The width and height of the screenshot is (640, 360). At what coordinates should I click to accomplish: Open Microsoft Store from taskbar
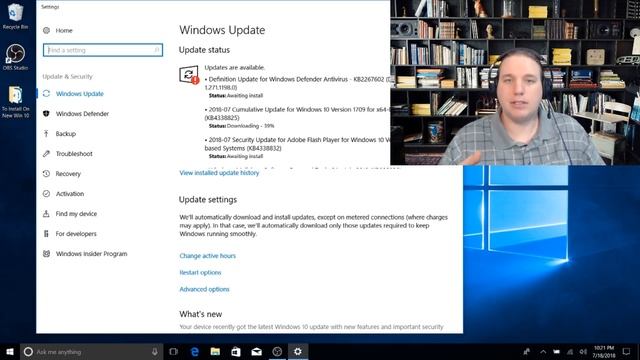(x=236, y=351)
